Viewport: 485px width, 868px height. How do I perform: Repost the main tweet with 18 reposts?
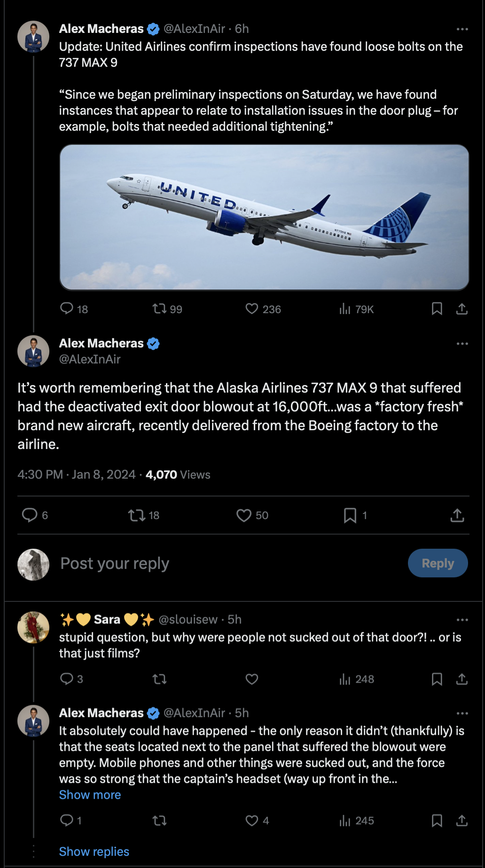137,515
